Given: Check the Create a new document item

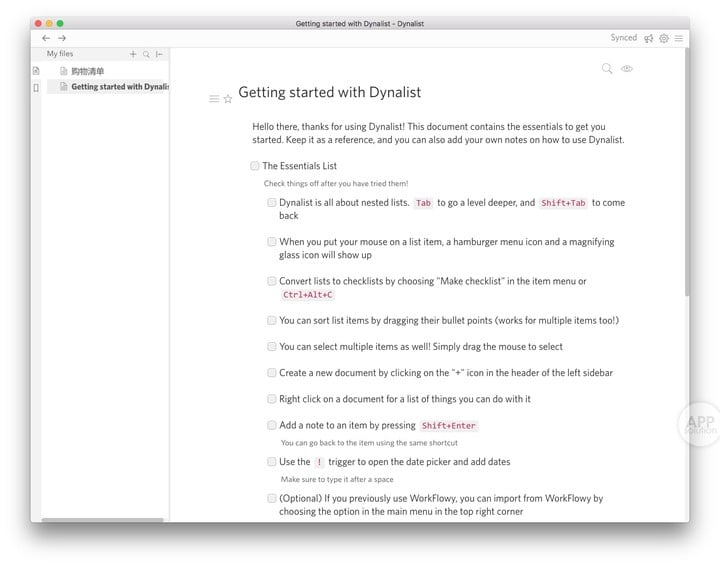Looking at the screenshot, I should (x=271, y=373).
